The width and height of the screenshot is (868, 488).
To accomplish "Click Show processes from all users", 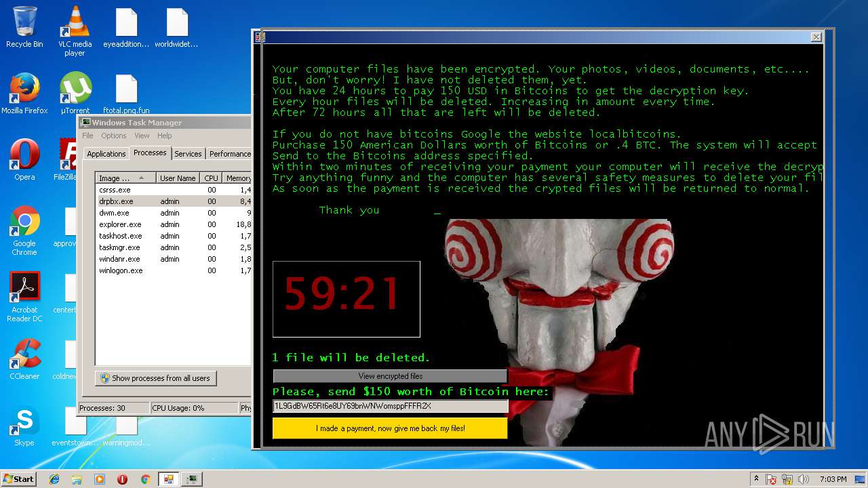I will (x=156, y=378).
